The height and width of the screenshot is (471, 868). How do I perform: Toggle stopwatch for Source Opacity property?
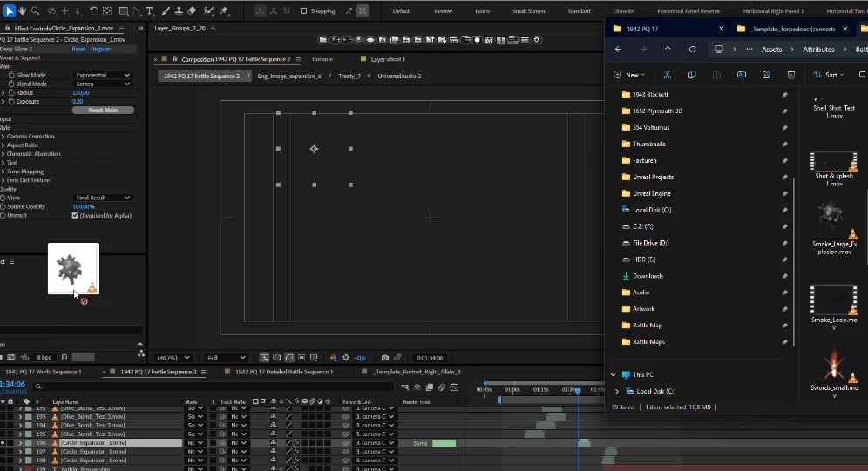pyautogui.click(x=3, y=206)
